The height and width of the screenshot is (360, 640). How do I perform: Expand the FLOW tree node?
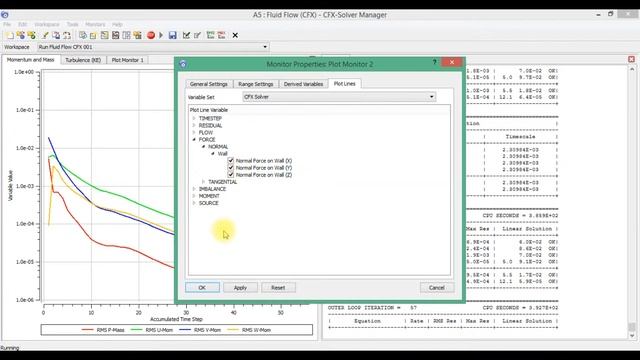pyautogui.click(x=194, y=132)
